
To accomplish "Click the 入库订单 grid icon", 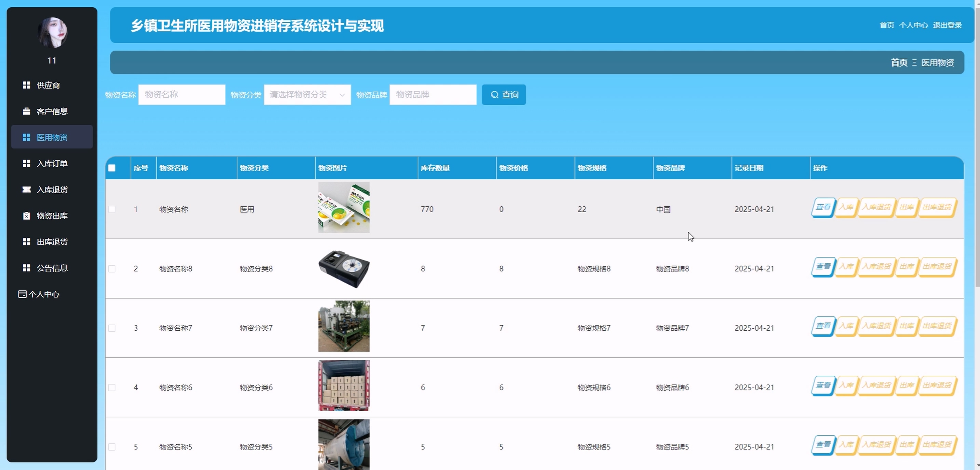I will click(x=26, y=163).
